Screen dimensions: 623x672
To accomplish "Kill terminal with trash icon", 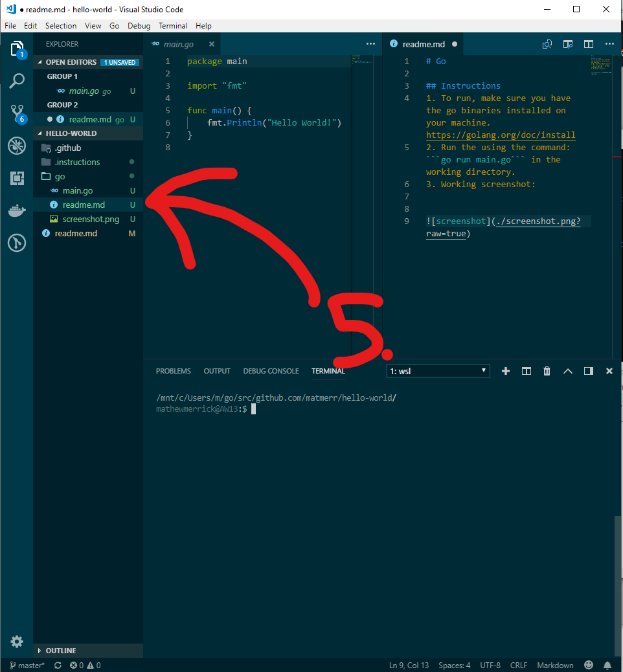I will [x=547, y=371].
